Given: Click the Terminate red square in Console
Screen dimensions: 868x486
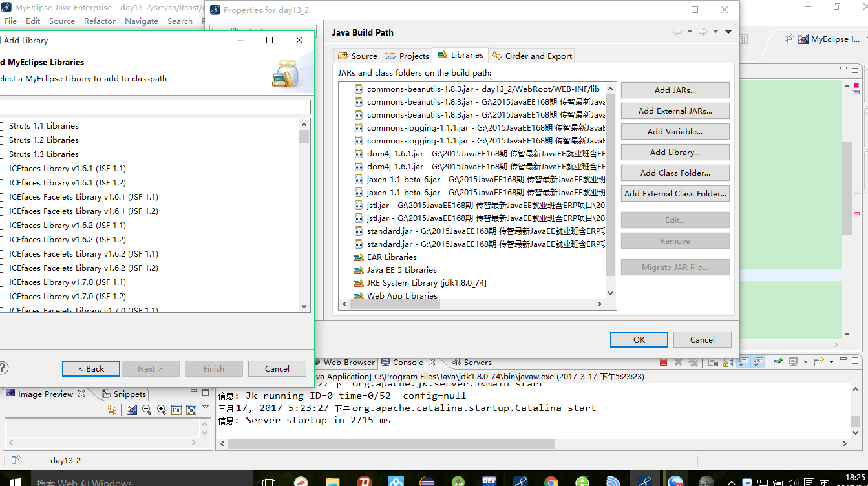Looking at the screenshot, I should click(663, 363).
